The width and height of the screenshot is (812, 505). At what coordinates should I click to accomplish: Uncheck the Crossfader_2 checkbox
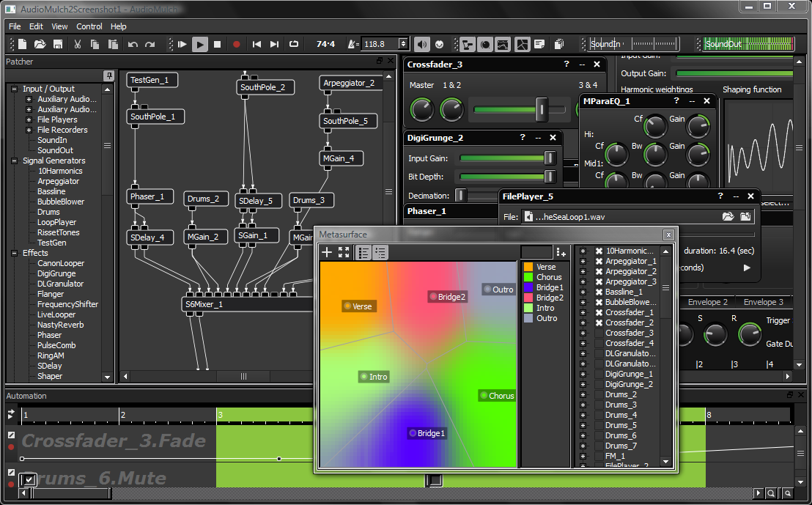coord(599,322)
